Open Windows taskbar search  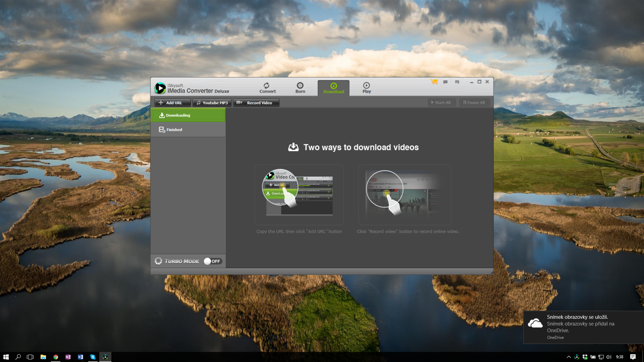(18, 357)
